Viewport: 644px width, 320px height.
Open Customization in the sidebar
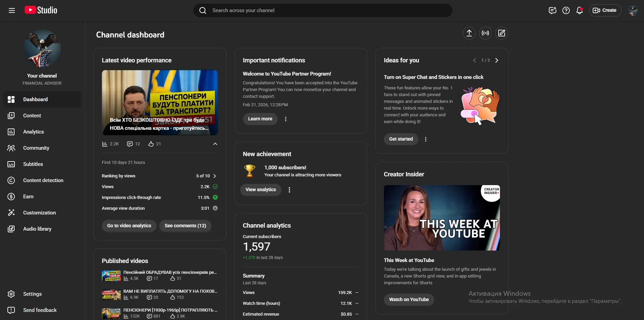(42, 213)
